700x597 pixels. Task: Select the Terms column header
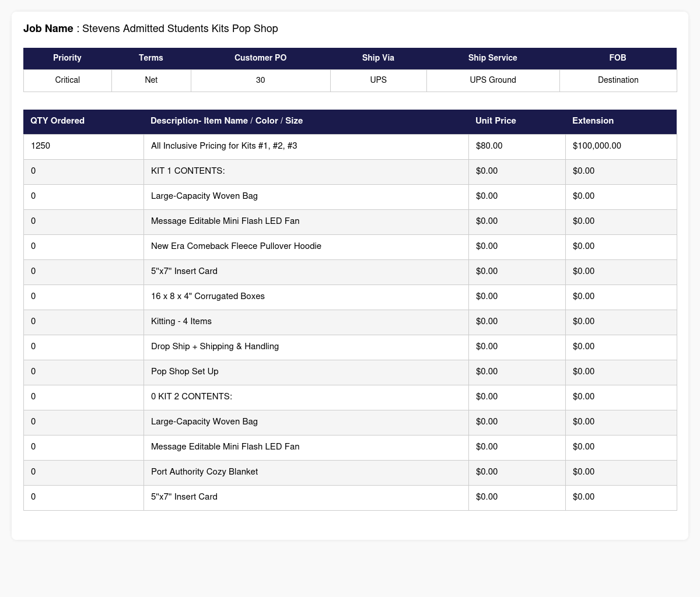click(x=151, y=58)
